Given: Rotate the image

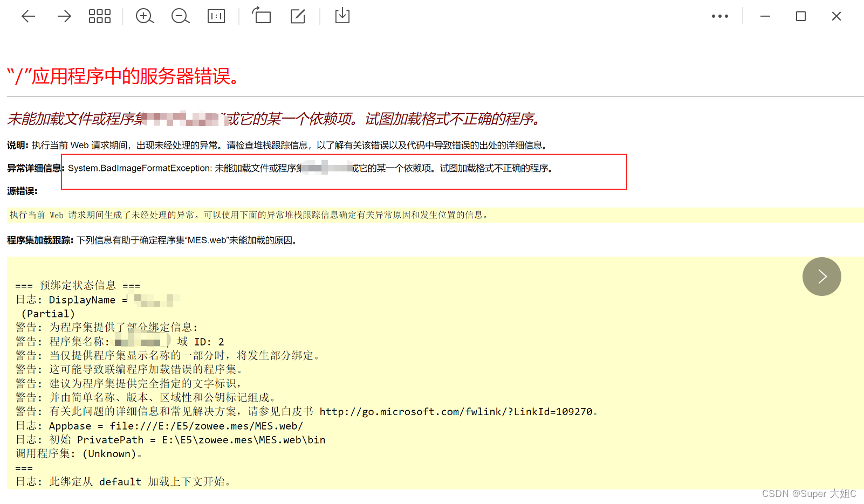Looking at the screenshot, I should pyautogui.click(x=261, y=16).
